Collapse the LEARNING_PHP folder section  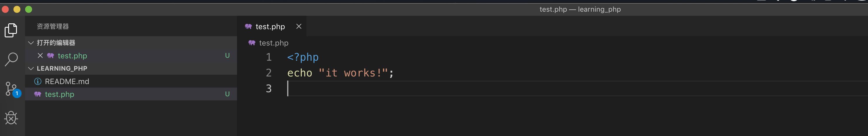coord(31,68)
